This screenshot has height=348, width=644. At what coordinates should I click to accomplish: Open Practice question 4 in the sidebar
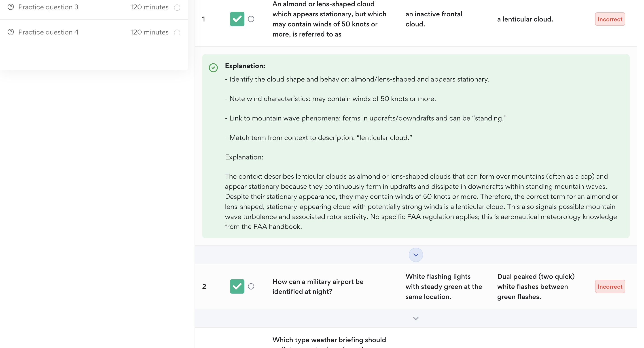[48, 32]
